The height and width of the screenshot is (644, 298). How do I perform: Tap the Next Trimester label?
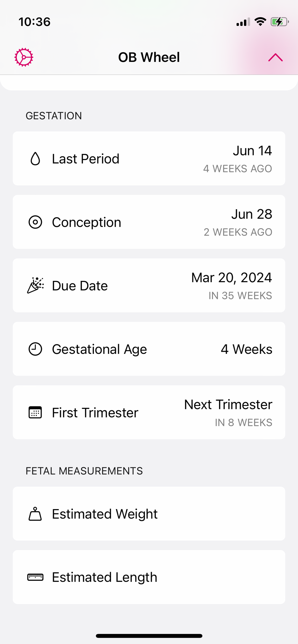(x=228, y=404)
